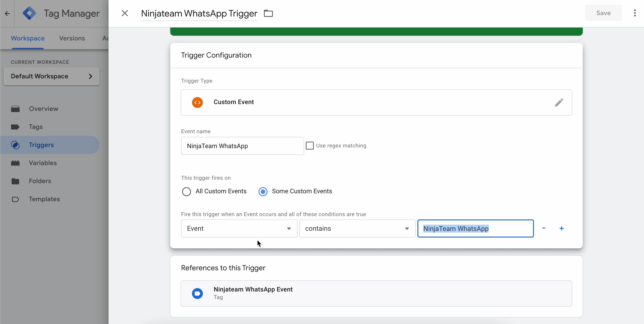Click the Event name input field

tap(242, 146)
